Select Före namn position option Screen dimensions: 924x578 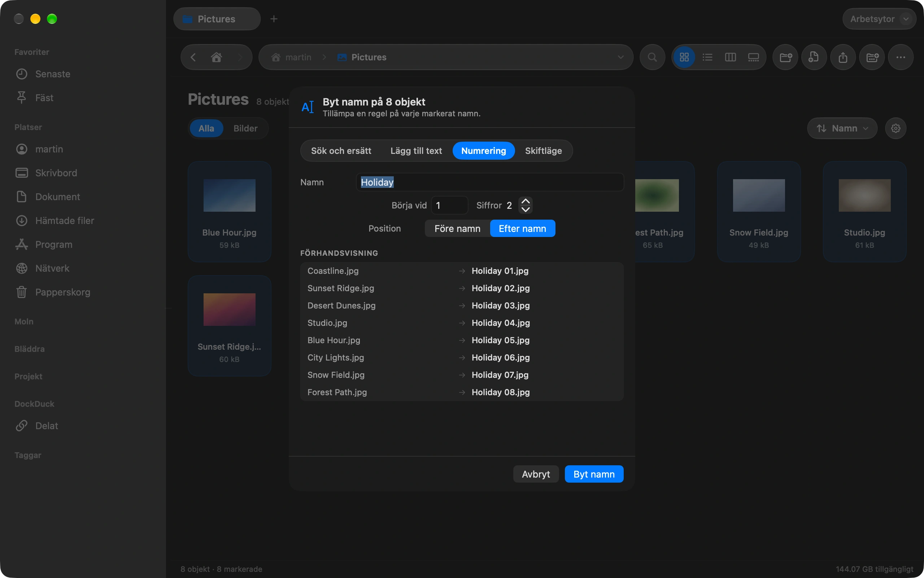coord(457,228)
